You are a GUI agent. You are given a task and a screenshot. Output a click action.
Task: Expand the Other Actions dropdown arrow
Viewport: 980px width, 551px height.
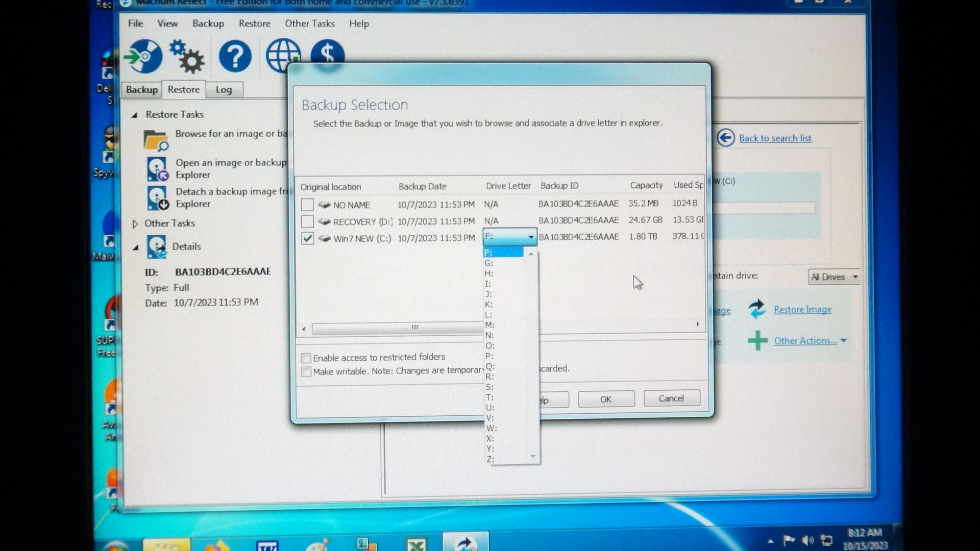pos(844,340)
